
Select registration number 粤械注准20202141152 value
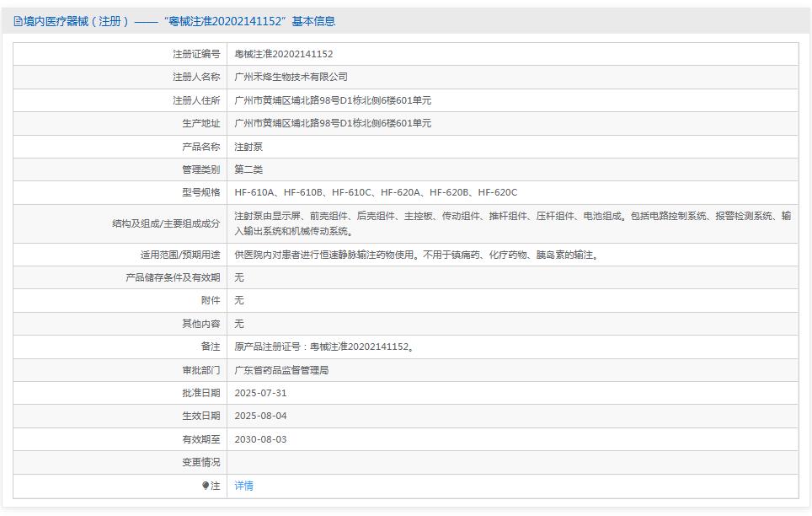coord(284,54)
